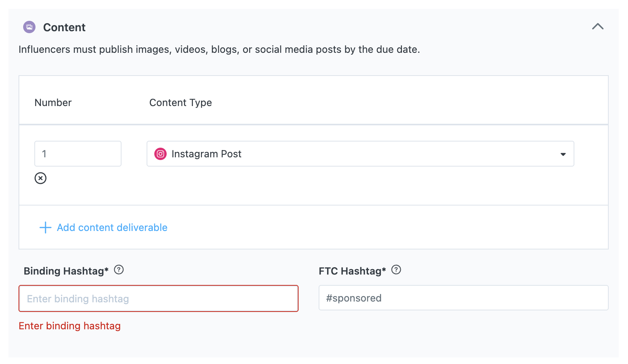
Task: Click the Content Type column header
Action: click(181, 103)
